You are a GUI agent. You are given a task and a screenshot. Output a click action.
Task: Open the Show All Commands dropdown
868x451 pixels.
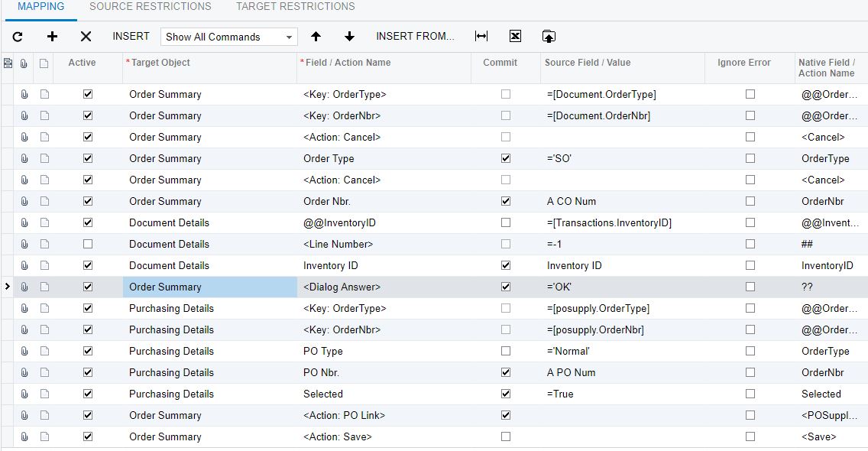tap(229, 37)
